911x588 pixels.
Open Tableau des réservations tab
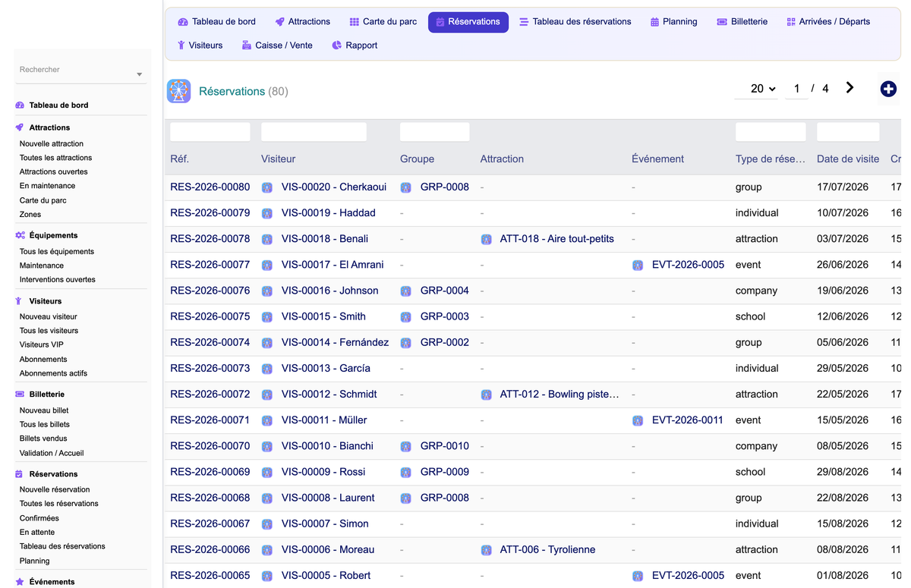(575, 22)
